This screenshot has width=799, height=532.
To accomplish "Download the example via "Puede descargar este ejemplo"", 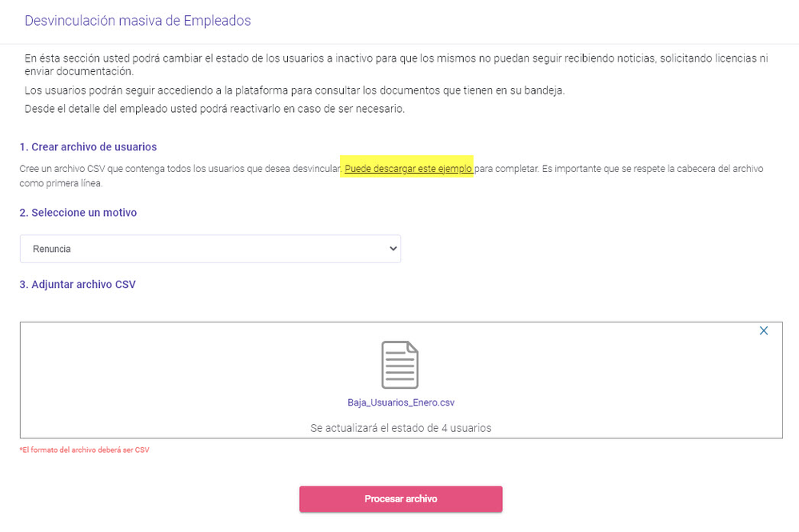I will pos(408,169).
